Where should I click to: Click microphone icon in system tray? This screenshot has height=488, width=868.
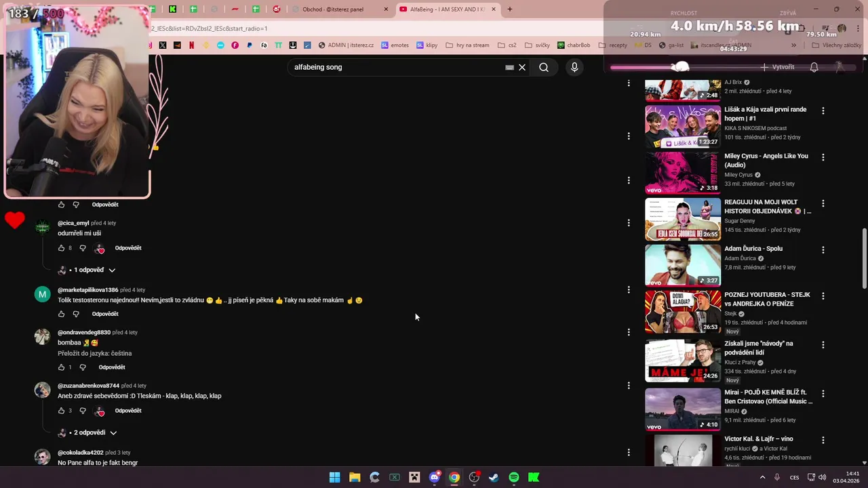click(777, 477)
